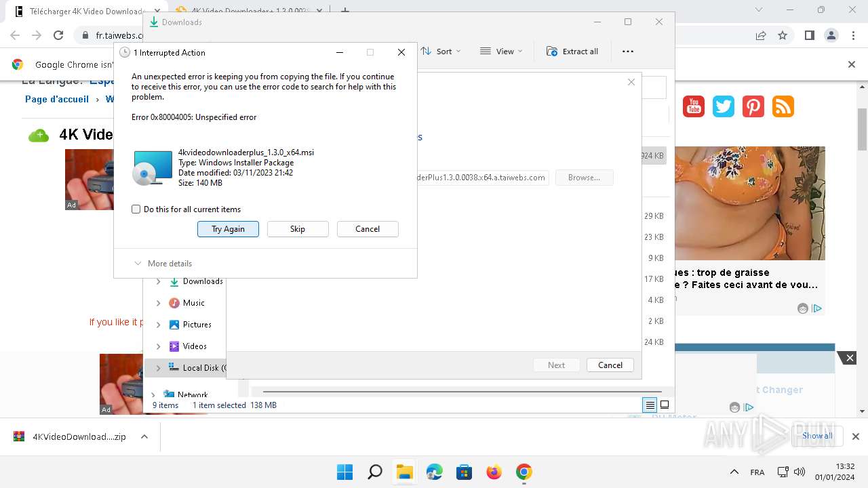Click the share page icon in address bar
The height and width of the screenshot is (488, 868).
[x=761, y=35]
